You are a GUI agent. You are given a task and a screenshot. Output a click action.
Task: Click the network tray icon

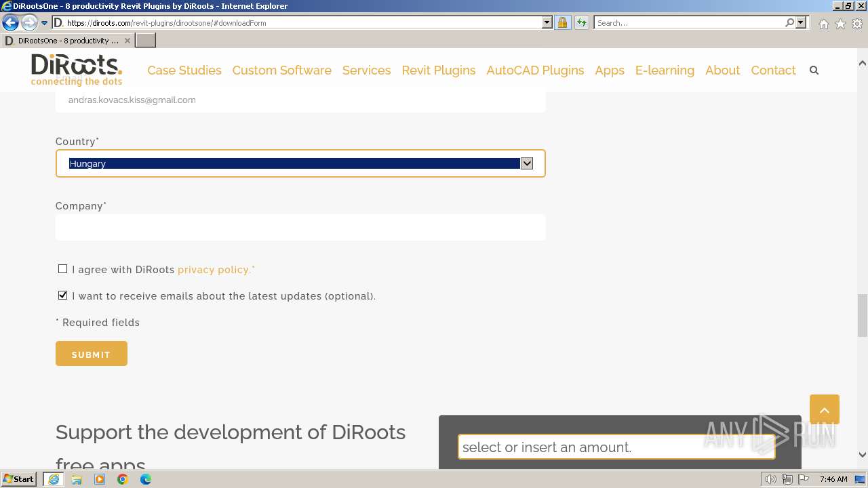click(x=787, y=479)
